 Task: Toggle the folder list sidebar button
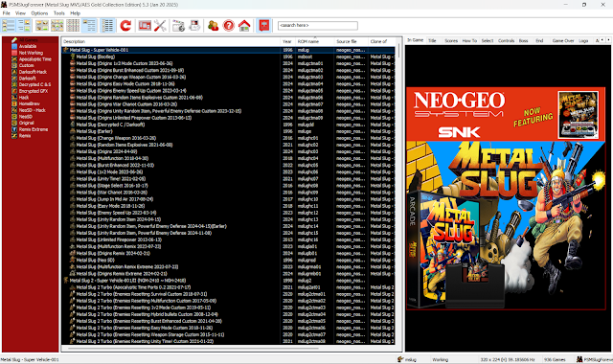(x=9, y=26)
